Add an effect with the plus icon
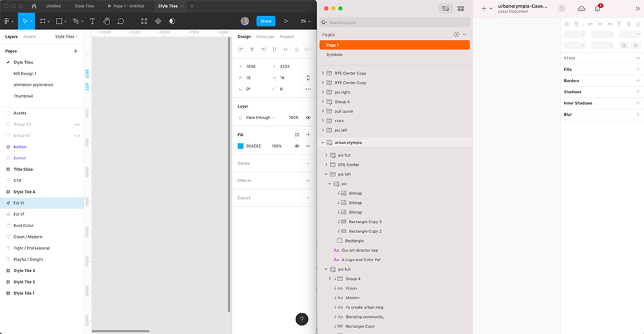This screenshot has height=334, width=644. (308, 181)
